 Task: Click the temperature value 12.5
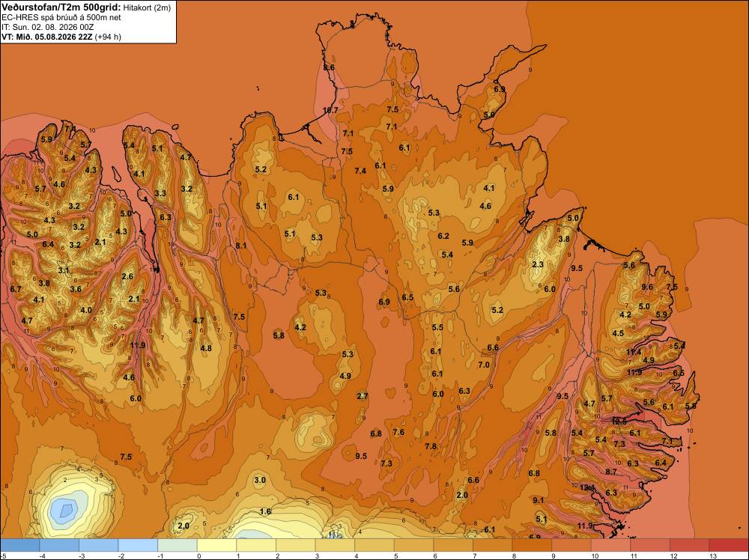[619, 421]
